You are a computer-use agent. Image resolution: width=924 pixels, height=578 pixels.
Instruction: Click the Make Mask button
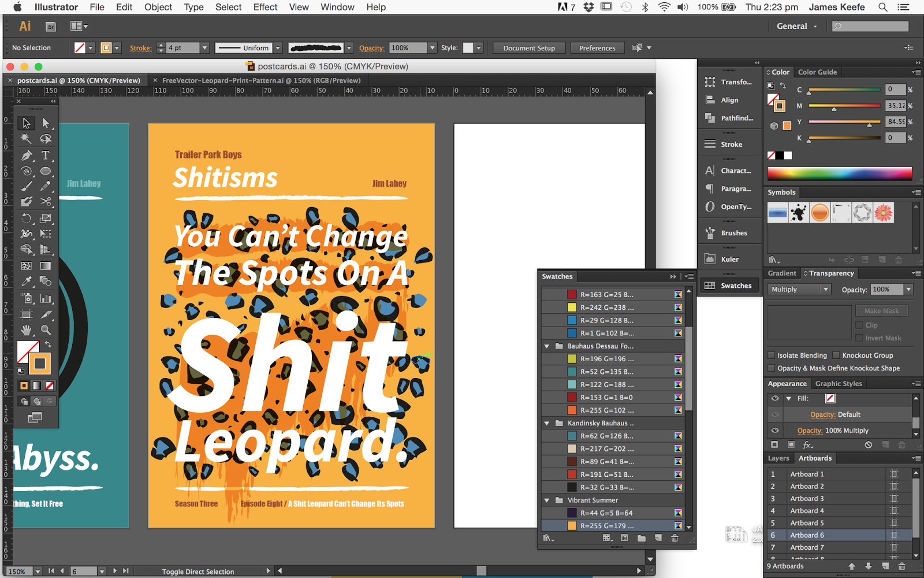(x=881, y=311)
